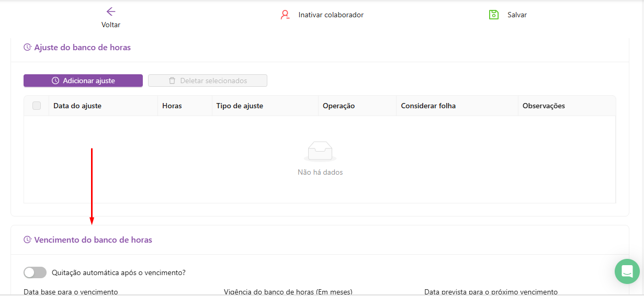Click the Considerar folha column header
The width and height of the screenshot is (644, 296).
(x=428, y=106)
